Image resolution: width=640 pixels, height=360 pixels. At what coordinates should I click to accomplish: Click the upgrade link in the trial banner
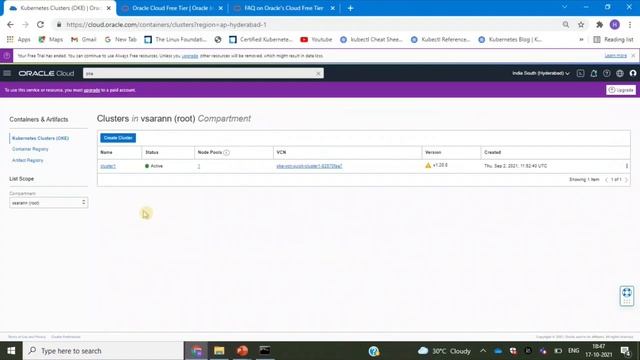point(190,56)
